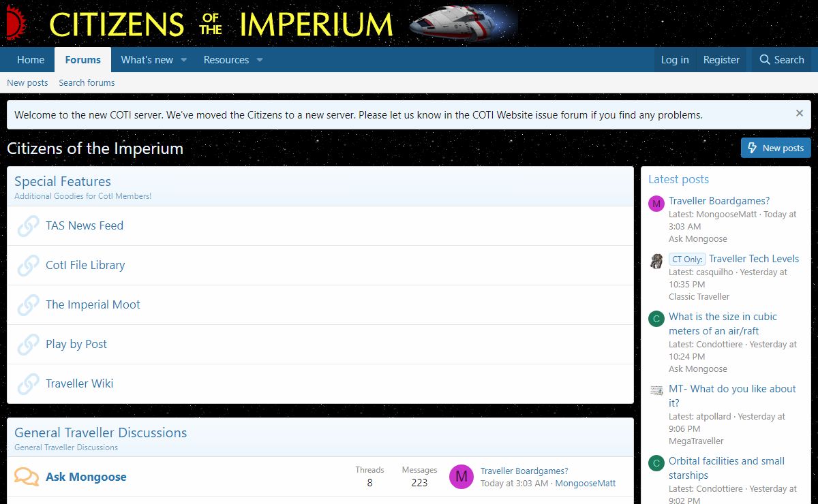This screenshot has width=818, height=504.
Task: Dismiss the welcome notice with X
Action: pos(800,114)
